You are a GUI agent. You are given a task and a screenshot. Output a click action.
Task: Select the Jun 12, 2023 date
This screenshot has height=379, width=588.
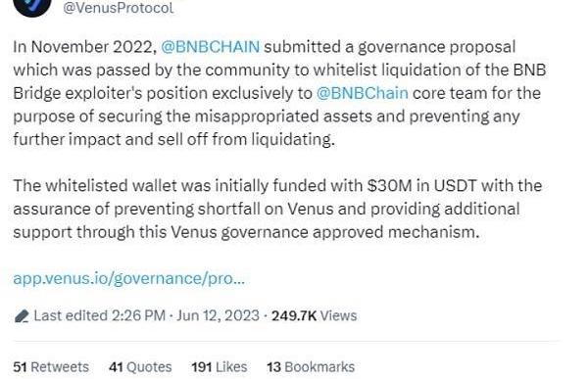click(218, 315)
